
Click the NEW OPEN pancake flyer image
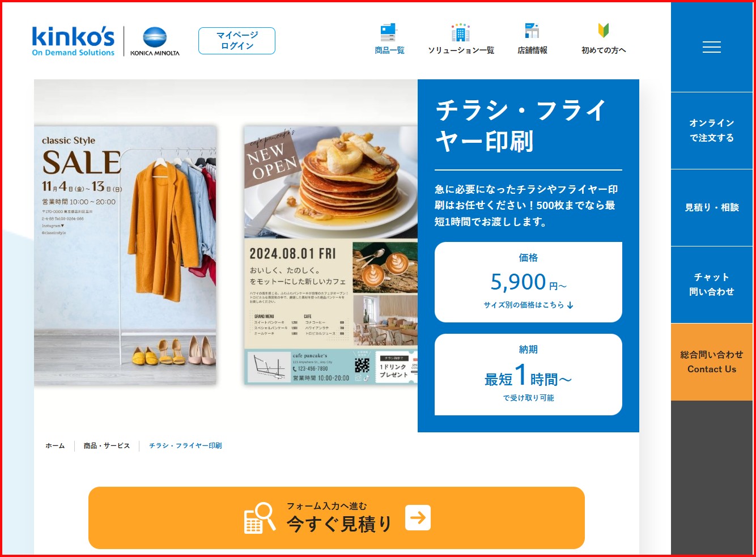331,256
